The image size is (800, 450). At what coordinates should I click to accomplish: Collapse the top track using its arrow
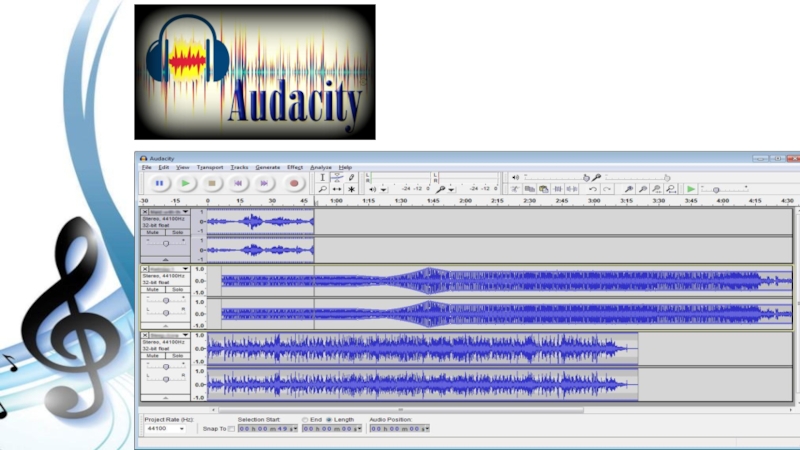[x=165, y=260]
